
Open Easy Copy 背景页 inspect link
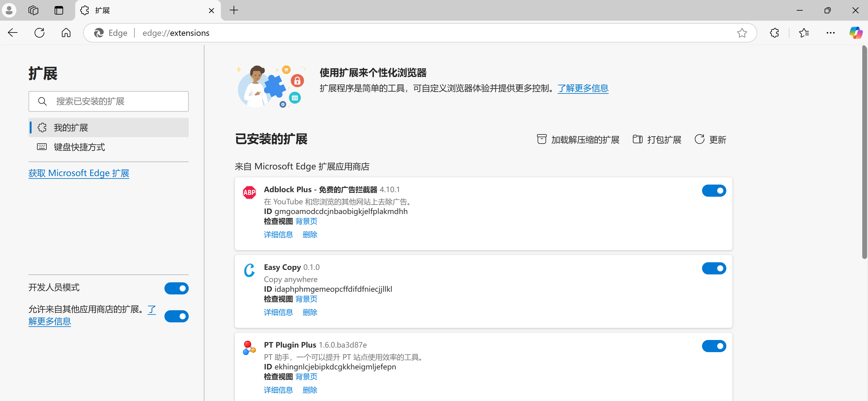(306, 299)
